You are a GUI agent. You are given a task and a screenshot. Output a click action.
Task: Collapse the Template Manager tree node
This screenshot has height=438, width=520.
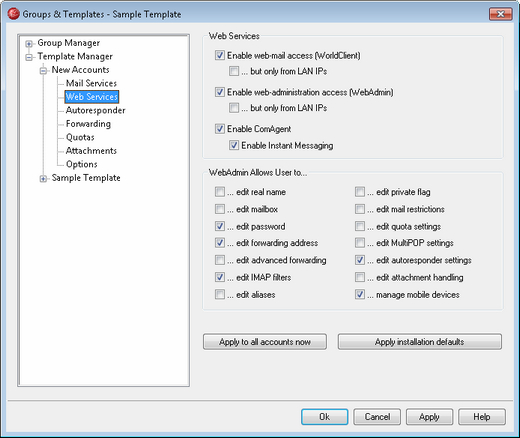pos(29,57)
